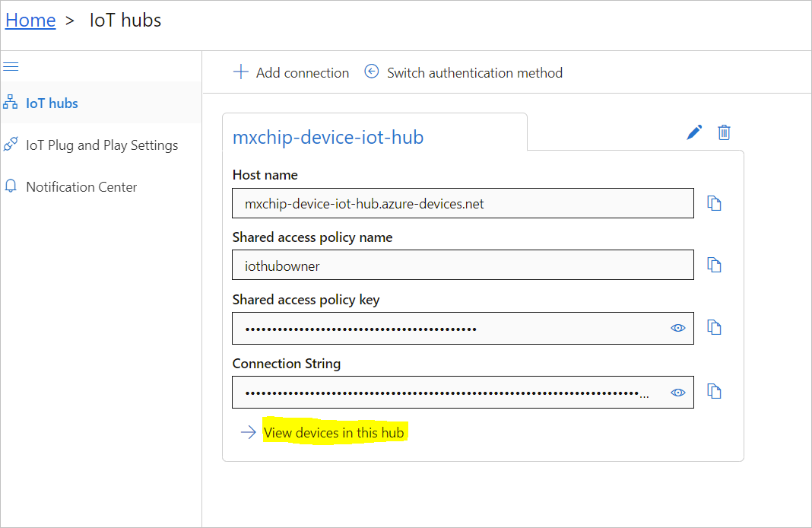Copy the Connection String
The image size is (812, 528).
[715, 391]
